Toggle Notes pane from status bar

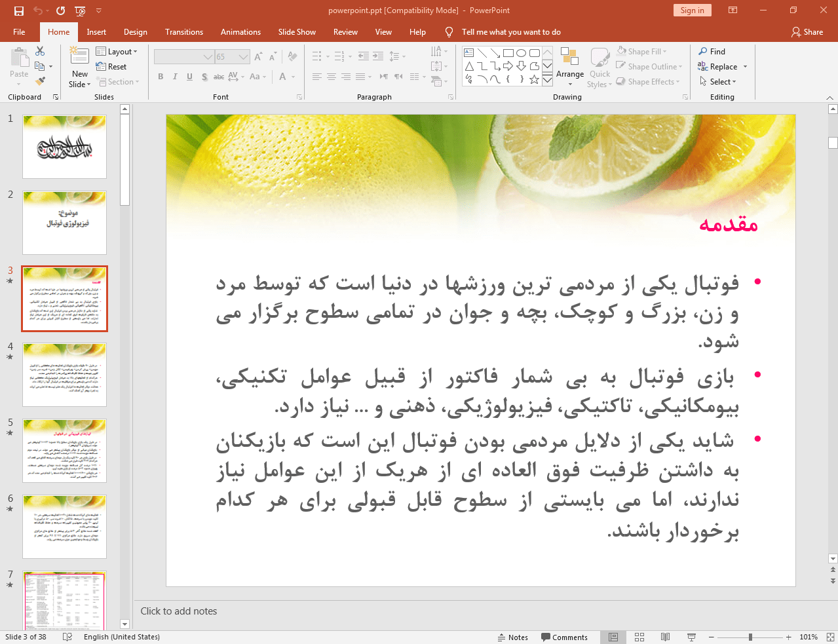pos(513,637)
